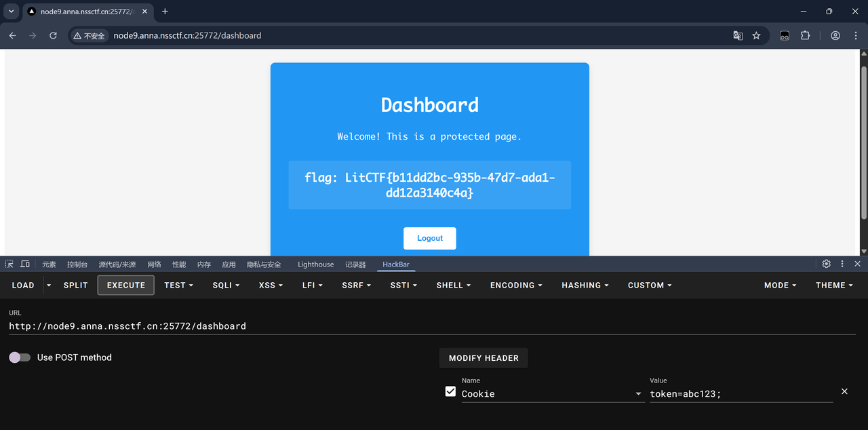
Task: Open the SSTI dropdown menu
Action: [403, 286]
